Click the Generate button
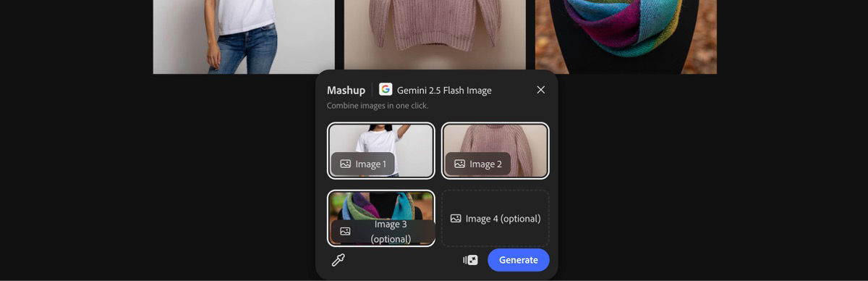The image size is (868, 281). pyautogui.click(x=519, y=260)
